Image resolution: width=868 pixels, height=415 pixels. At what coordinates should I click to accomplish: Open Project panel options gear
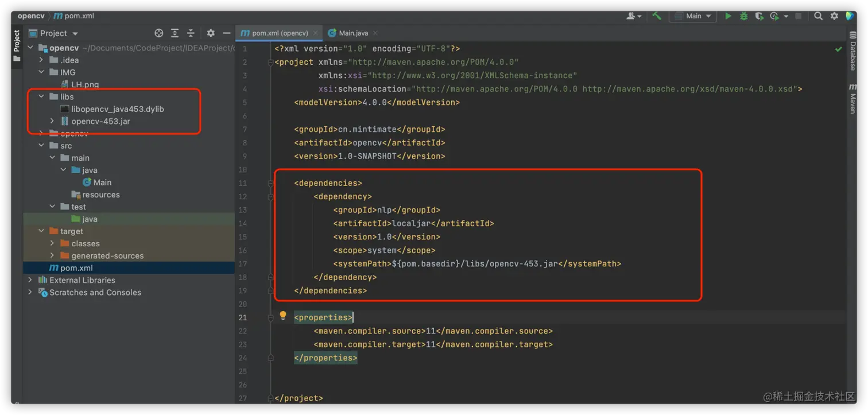pyautogui.click(x=211, y=33)
